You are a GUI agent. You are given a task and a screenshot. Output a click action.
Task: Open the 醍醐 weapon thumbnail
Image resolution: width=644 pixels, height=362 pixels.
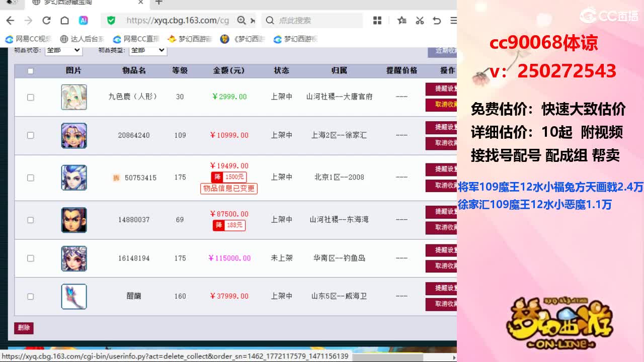[74, 296]
